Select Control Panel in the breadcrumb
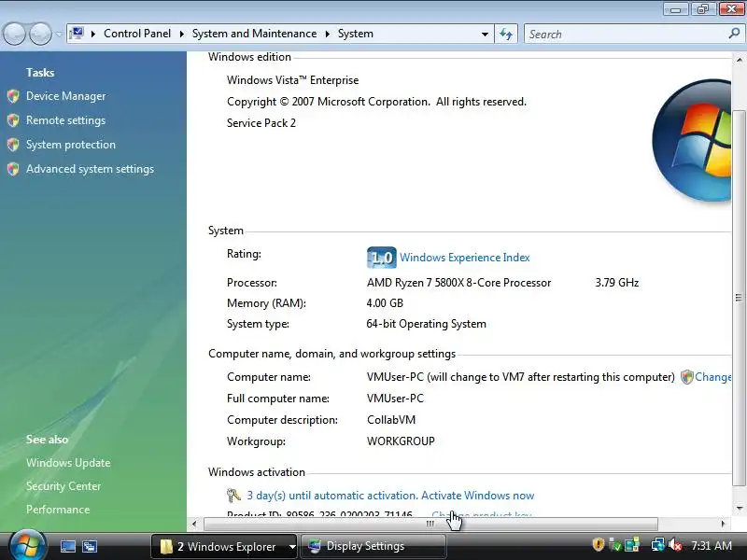The image size is (747, 560). (x=137, y=34)
